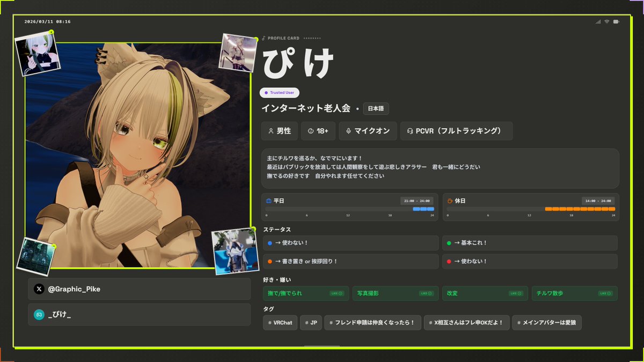Click the music note icon before PROFILE CARD

[x=264, y=38]
